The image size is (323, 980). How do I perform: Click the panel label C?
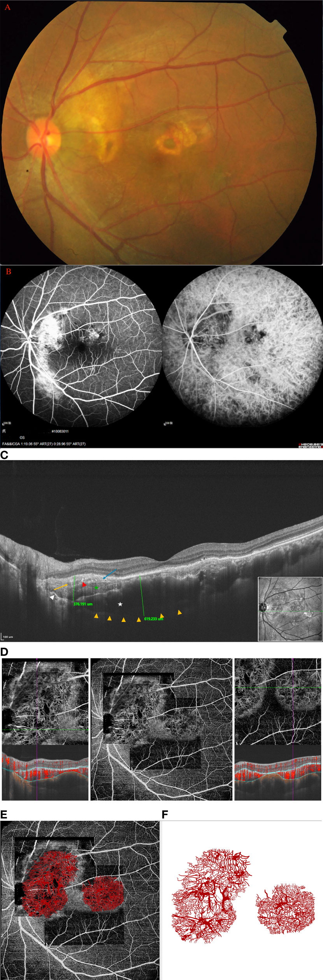[x=4, y=455]
